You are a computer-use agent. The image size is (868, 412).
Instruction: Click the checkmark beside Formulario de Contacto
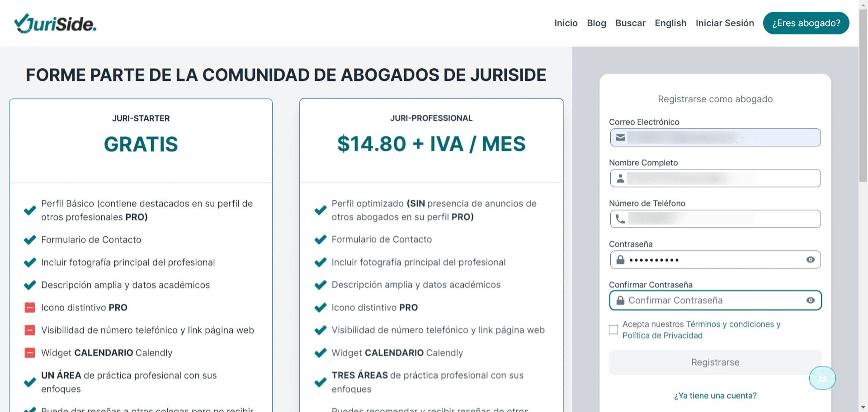[x=30, y=239]
